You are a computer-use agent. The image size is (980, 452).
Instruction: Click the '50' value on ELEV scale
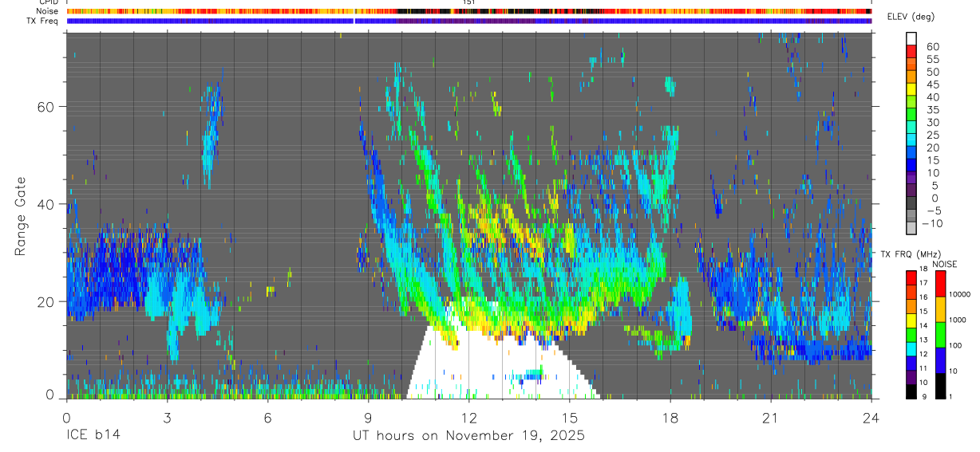click(931, 72)
